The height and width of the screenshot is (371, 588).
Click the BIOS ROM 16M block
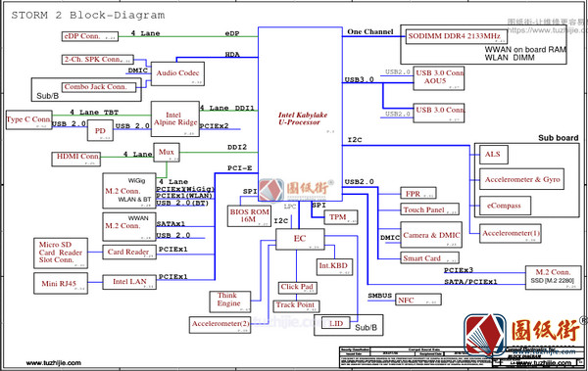pyautogui.click(x=249, y=216)
